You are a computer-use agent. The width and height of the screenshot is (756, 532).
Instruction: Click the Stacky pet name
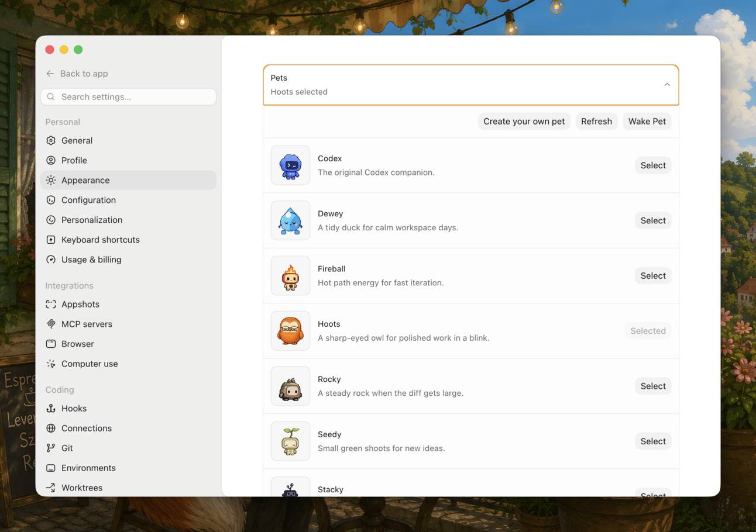click(x=331, y=489)
